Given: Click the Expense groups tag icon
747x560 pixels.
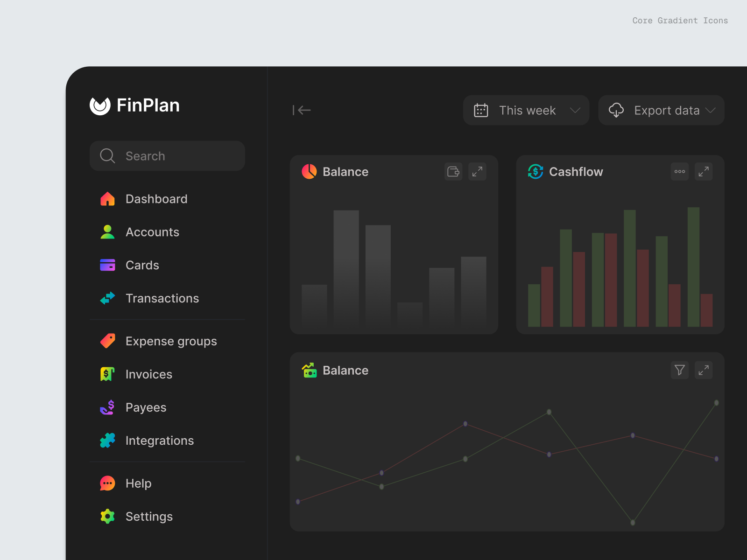Looking at the screenshot, I should click(107, 341).
